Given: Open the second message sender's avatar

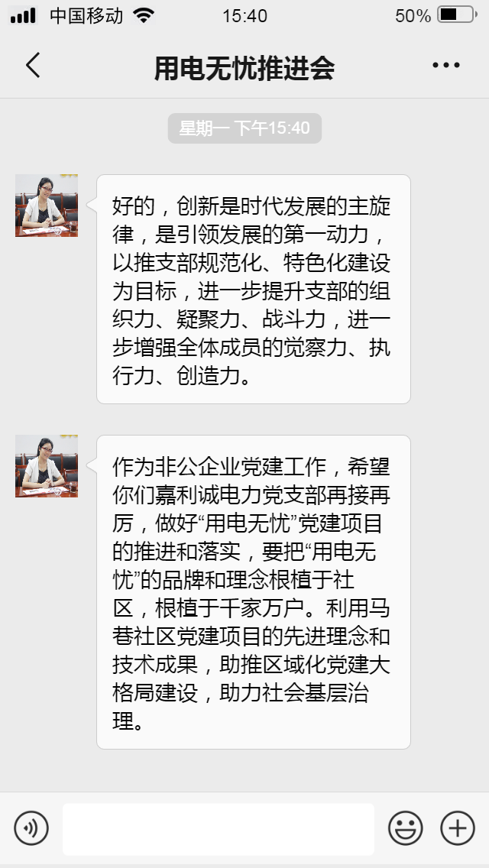Looking at the screenshot, I should [47, 466].
